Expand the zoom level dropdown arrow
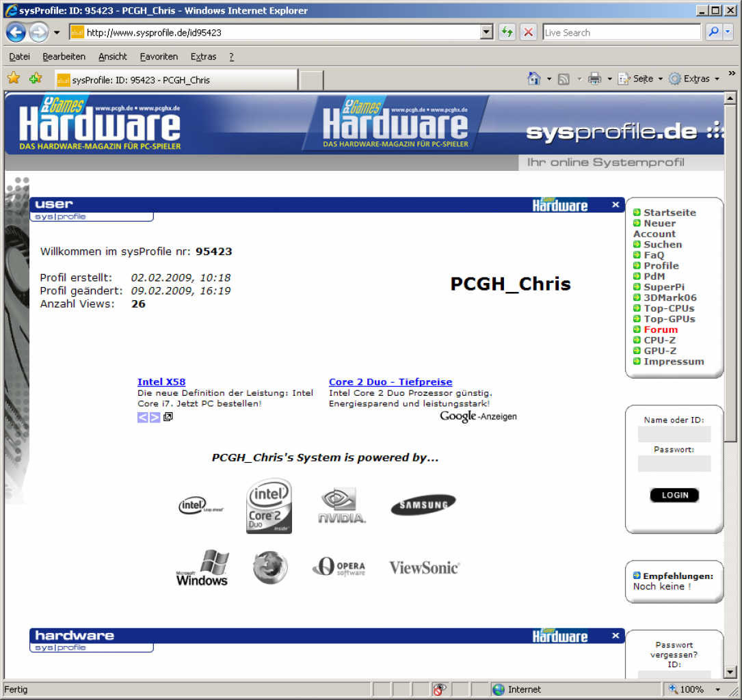This screenshot has width=742, height=700. [x=718, y=690]
